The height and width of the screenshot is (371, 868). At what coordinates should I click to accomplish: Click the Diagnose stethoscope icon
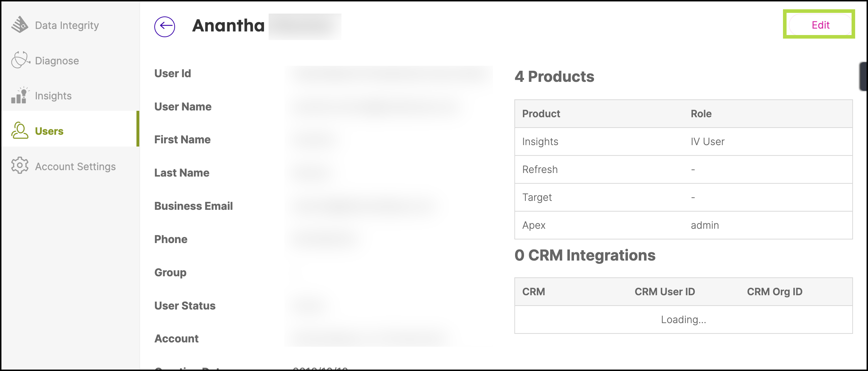(x=20, y=60)
